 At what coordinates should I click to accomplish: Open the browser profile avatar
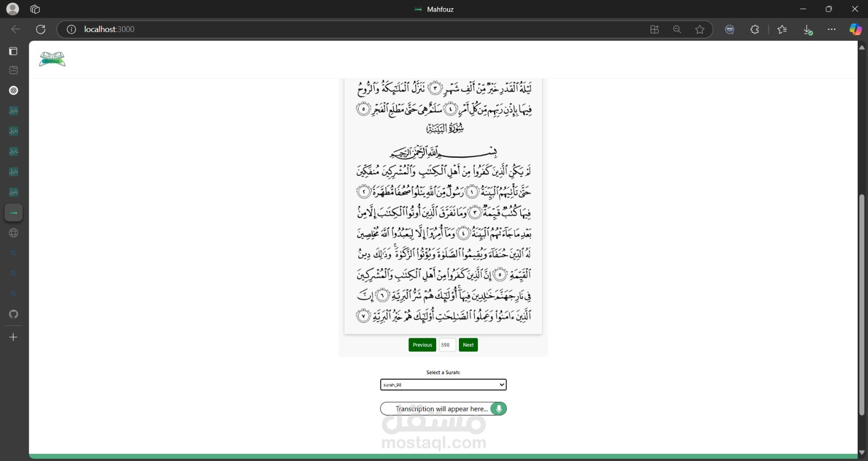click(x=12, y=9)
